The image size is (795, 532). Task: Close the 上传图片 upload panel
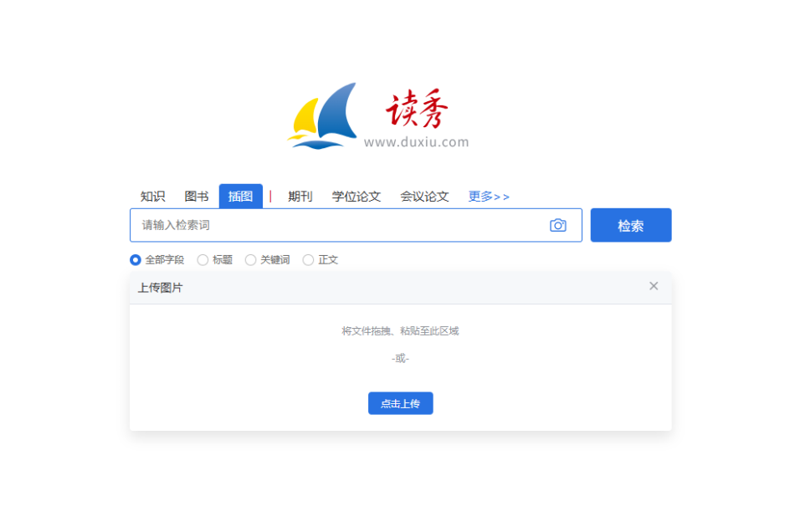point(654,286)
